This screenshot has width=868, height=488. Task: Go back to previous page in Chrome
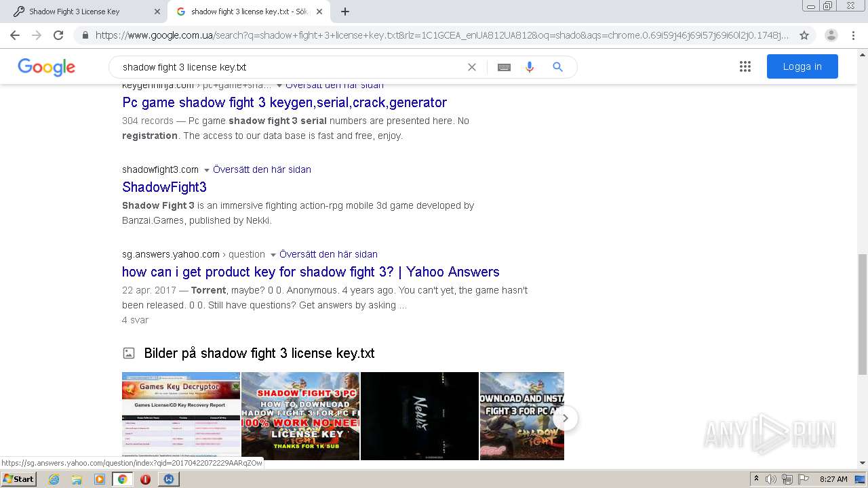pos(15,35)
